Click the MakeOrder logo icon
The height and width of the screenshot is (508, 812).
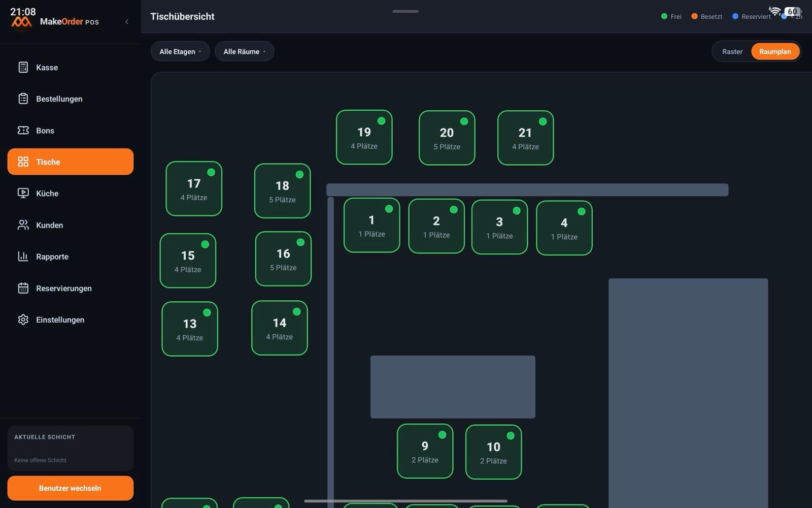click(x=22, y=22)
